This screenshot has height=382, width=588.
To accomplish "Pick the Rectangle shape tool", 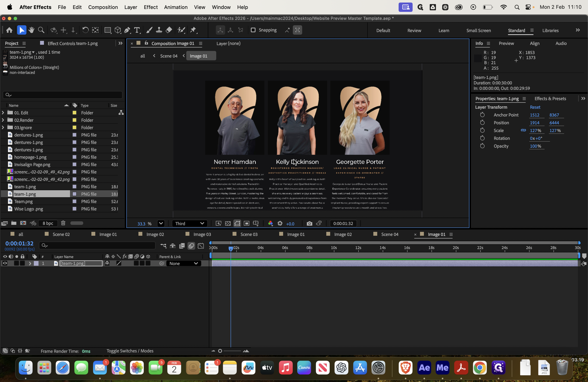I will 108,30.
